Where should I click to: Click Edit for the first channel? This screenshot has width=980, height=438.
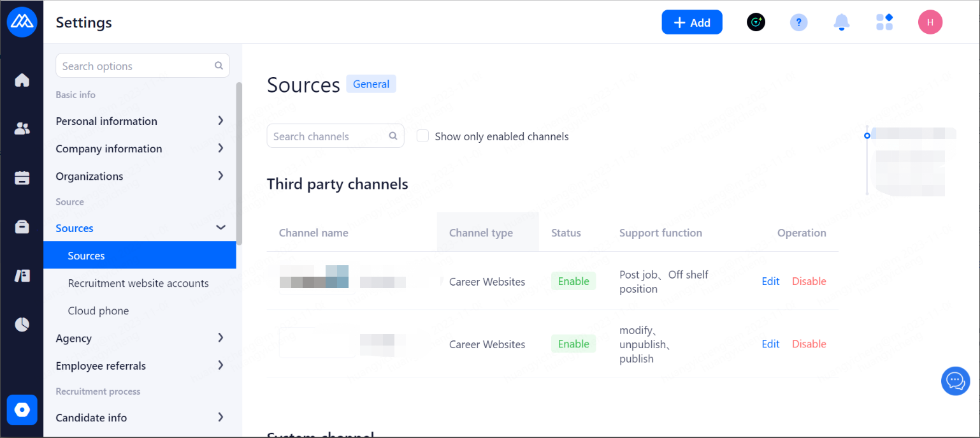[770, 281]
